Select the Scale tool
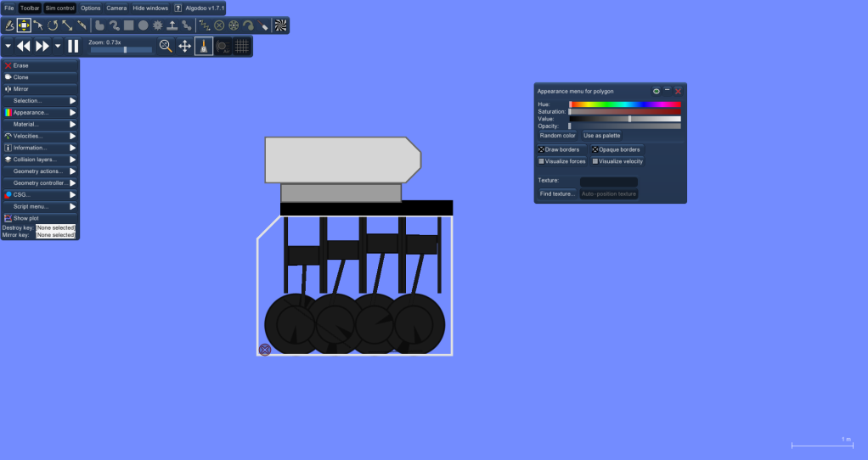868x460 pixels. (x=67, y=25)
